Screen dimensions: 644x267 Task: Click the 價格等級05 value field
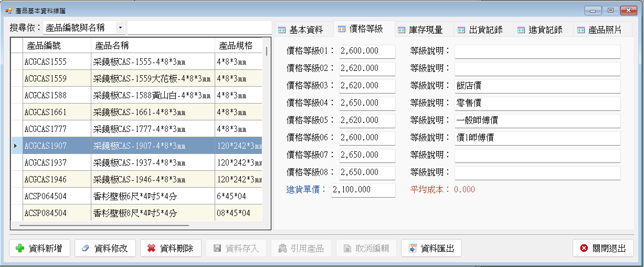367,120
